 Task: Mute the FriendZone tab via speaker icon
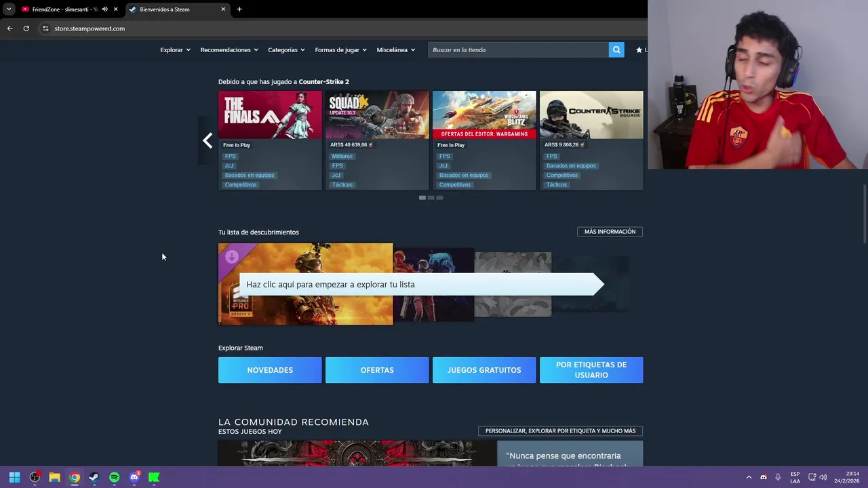[x=104, y=9]
